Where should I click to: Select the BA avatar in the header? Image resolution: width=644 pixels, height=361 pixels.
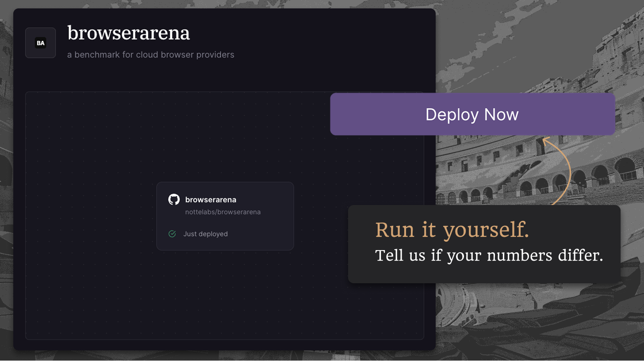tap(40, 42)
